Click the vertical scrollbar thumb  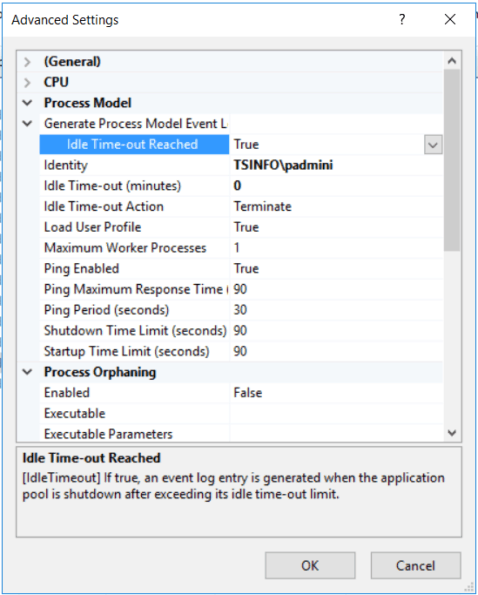[x=452, y=160]
